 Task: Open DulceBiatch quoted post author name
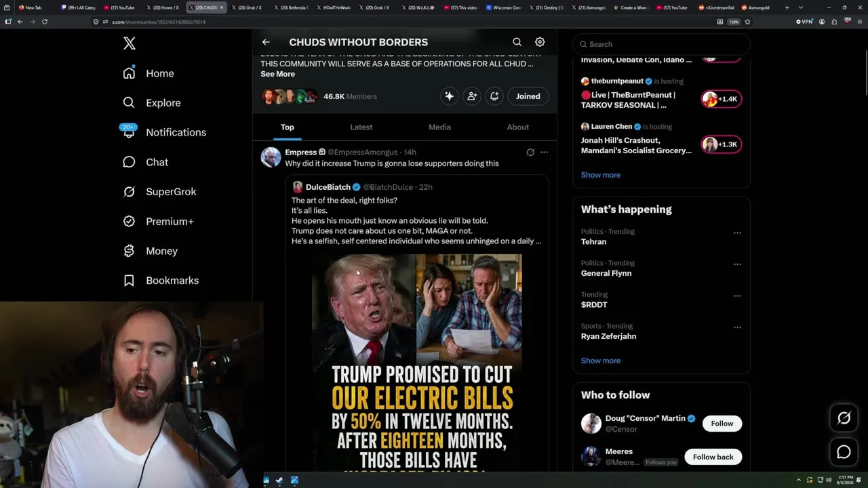click(x=328, y=187)
